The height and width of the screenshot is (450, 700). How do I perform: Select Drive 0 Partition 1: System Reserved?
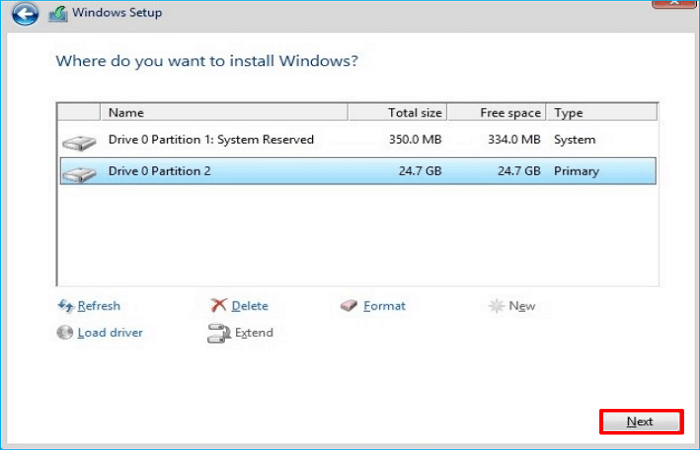[x=210, y=140]
